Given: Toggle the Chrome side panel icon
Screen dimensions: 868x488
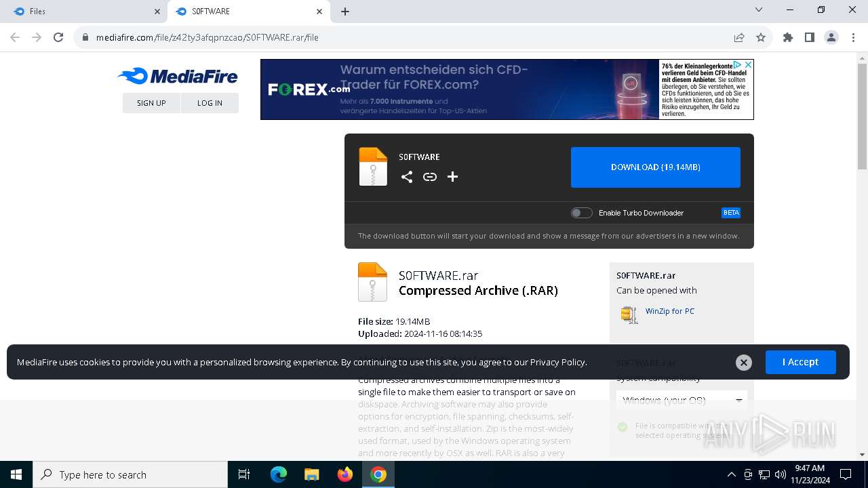Looking at the screenshot, I should click(x=810, y=37).
